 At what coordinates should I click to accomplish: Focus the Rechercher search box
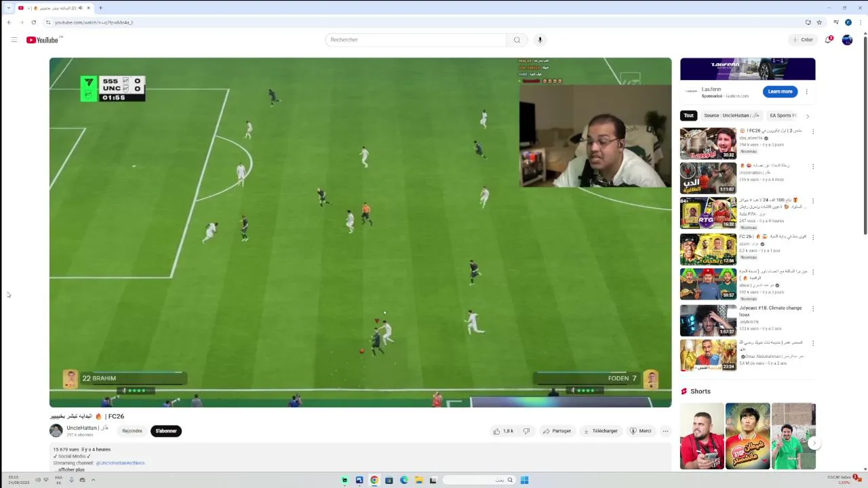tap(415, 40)
